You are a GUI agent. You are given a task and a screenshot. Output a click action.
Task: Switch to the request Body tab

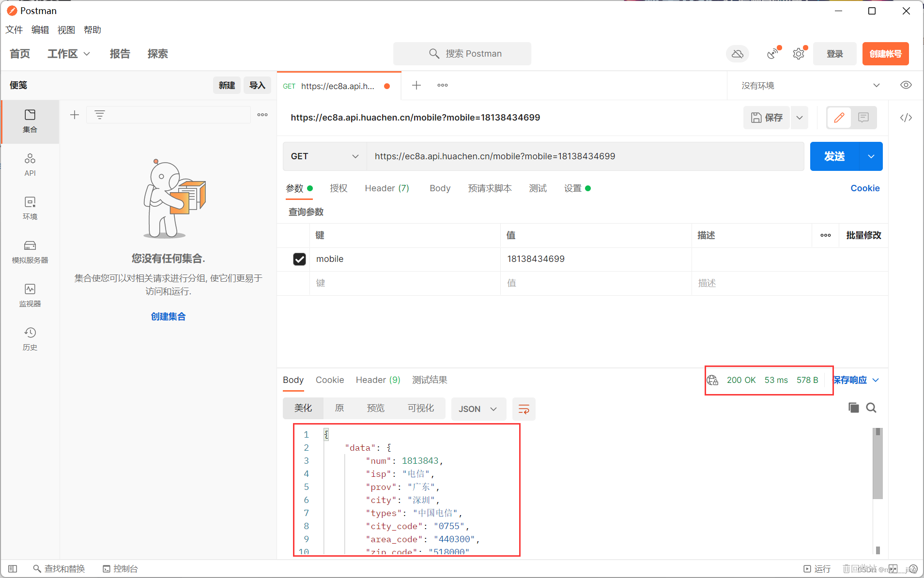pos(440,188)
